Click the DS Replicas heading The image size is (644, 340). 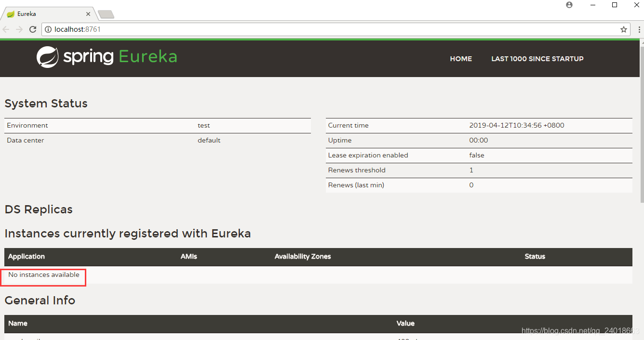click(39, 209)
